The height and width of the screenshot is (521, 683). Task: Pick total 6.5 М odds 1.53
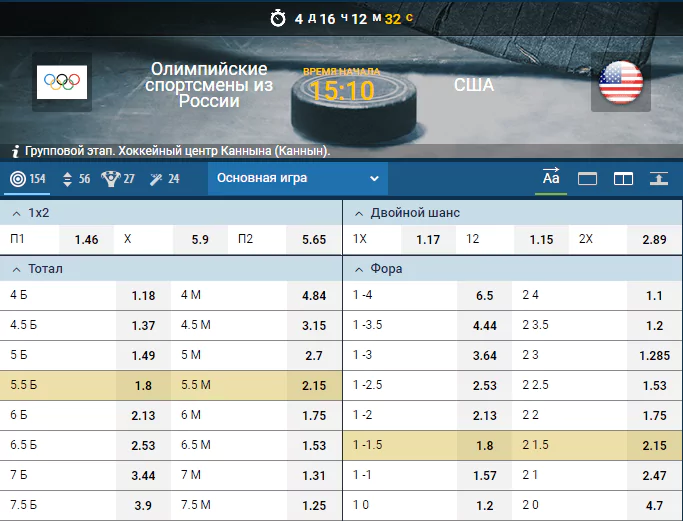coord(314,446)
